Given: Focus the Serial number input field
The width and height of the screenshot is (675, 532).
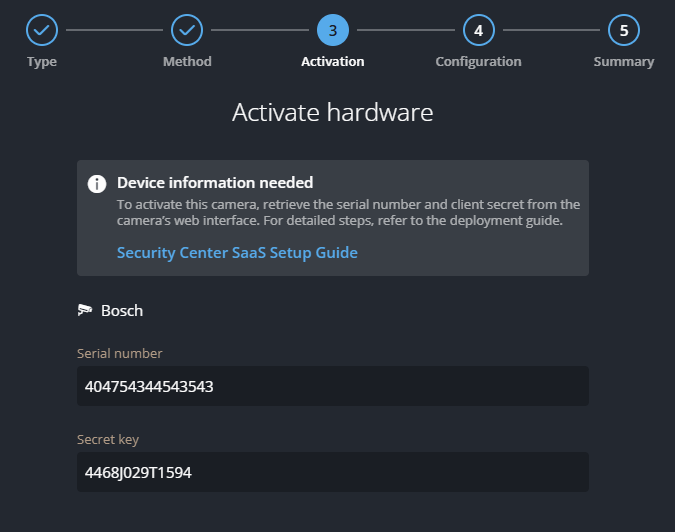Looking at the screenshot, I should 332,386.
